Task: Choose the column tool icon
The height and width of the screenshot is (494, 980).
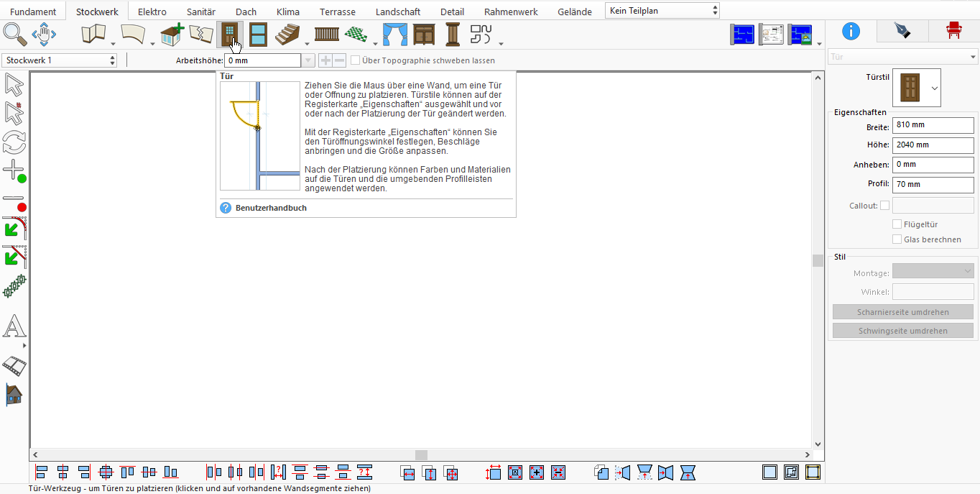Action: click(x=453, y=34)
